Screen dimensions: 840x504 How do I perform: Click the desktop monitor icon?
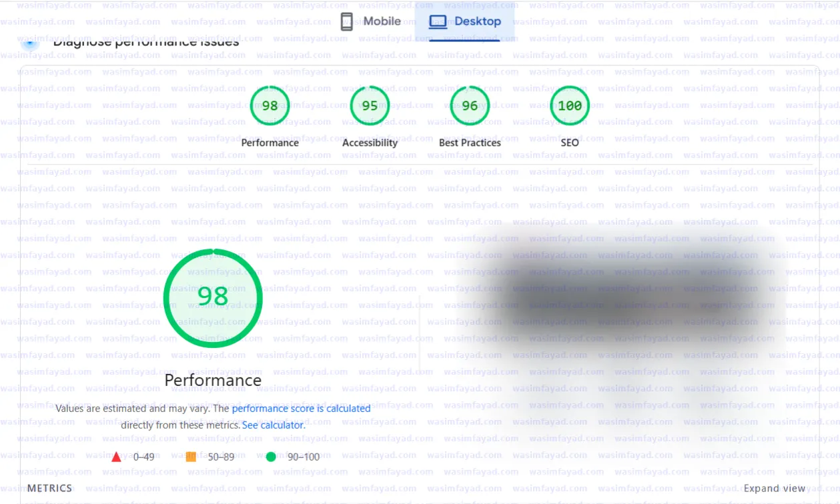[438, 21]
